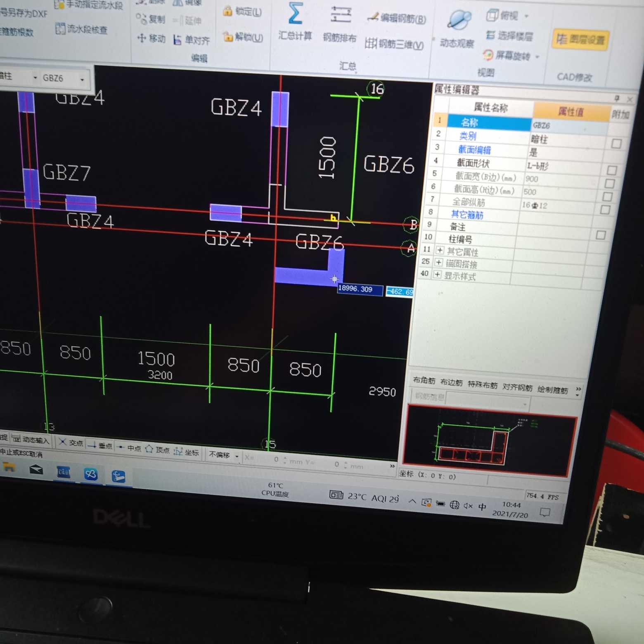Tick 附加 checkbox for 截面宽(B边)
644x644 pixels.
(x=610, y=183)
